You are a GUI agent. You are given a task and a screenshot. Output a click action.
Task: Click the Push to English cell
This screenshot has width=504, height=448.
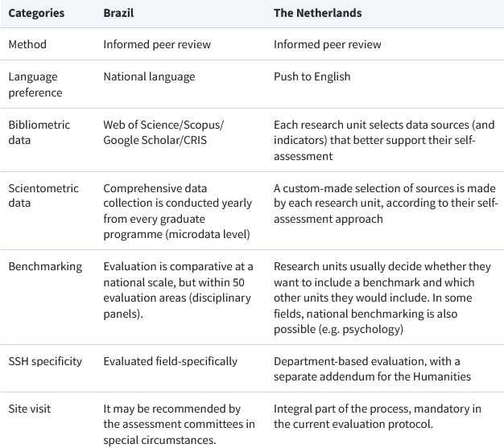pos(312,76)
